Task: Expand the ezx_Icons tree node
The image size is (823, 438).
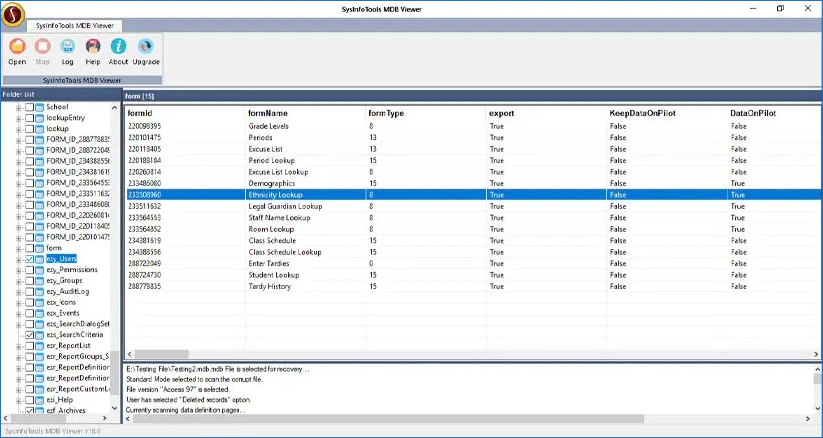Action: click(x=19, y=303)
